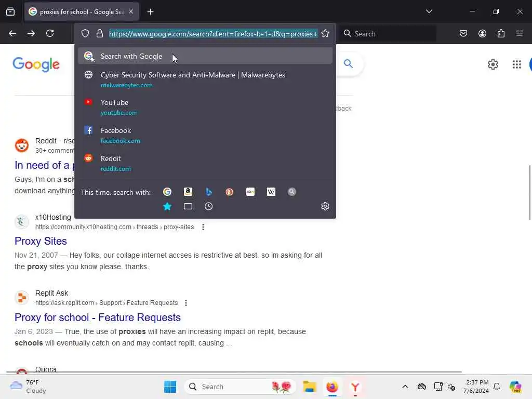Viewport: 532px width, 399px height.
Task: Bookmark this page with star icon
Action: tap(325, 33)
